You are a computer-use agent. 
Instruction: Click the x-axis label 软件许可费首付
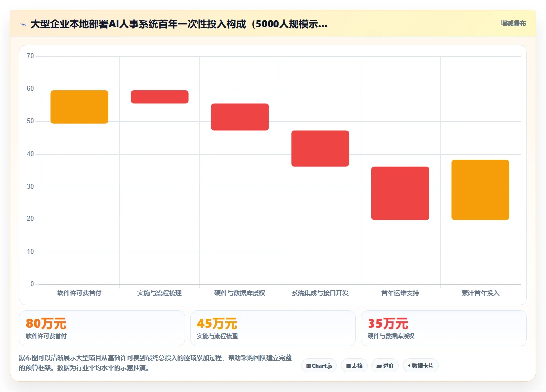[x=79, y=293]
